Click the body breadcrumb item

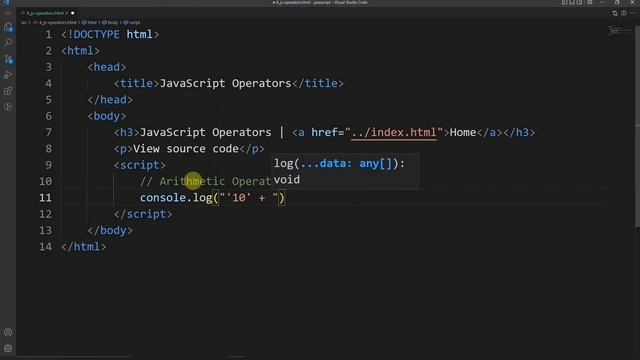110,22
